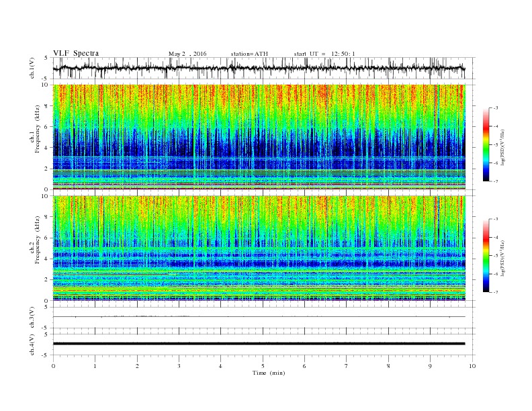Click time axis tick label '7'
Viewport: 532px width, 411px height.
coord(346,366)
